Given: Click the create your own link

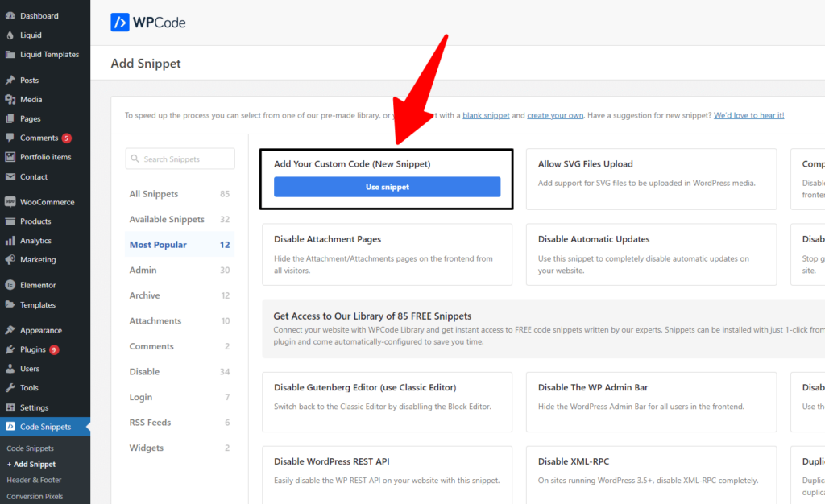Looking at the screenshot, I should coord(555,115).
